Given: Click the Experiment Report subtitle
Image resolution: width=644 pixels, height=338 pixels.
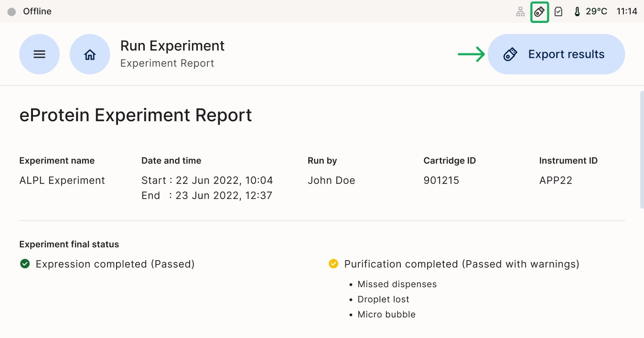Looking at the screenshot, I should pyautogui.click(x=167, y=63).
